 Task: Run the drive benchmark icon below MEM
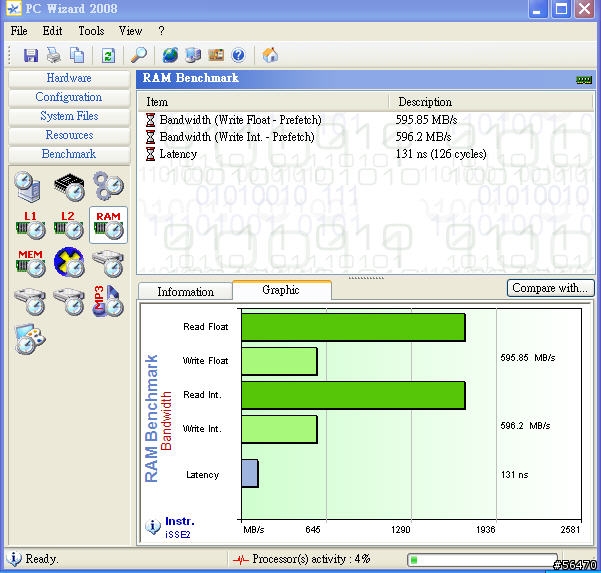30,302
